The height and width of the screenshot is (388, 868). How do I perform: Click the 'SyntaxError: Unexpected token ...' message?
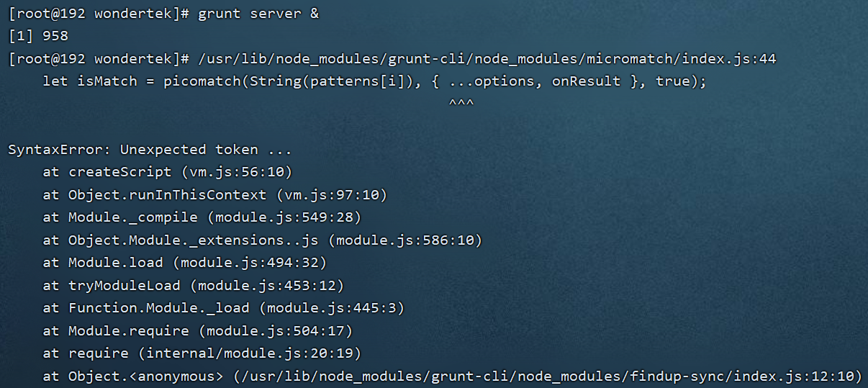tap(150, 150)
